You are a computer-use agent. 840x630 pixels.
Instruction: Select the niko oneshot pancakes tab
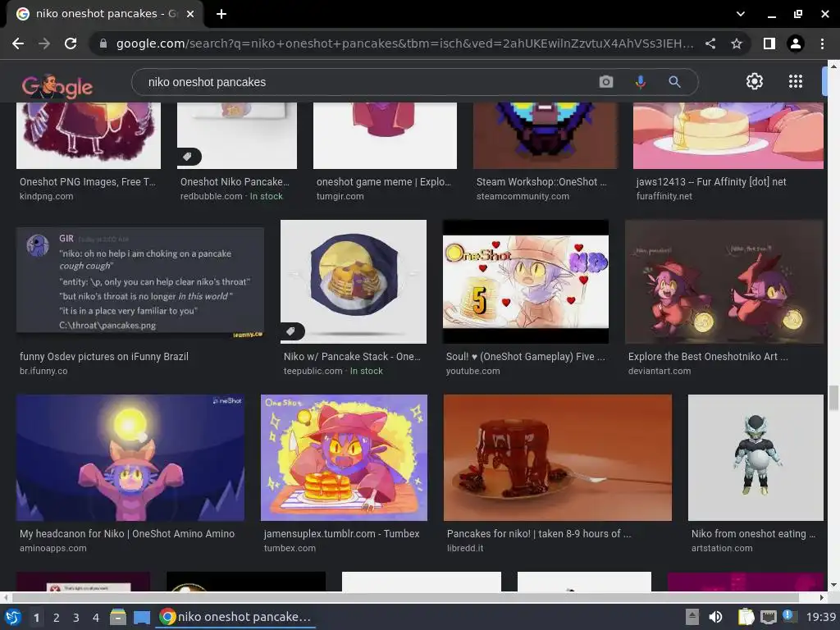click(x=105, y=14)
